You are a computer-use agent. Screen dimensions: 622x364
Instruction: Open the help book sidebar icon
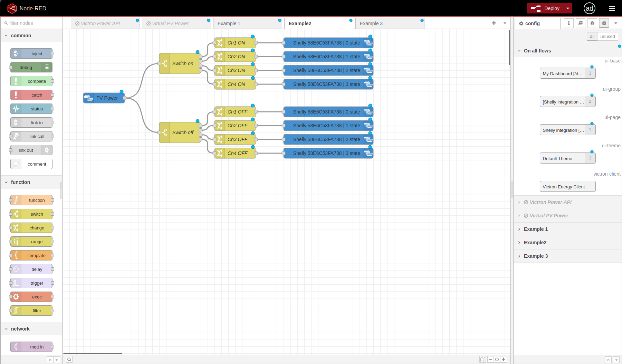581,23
